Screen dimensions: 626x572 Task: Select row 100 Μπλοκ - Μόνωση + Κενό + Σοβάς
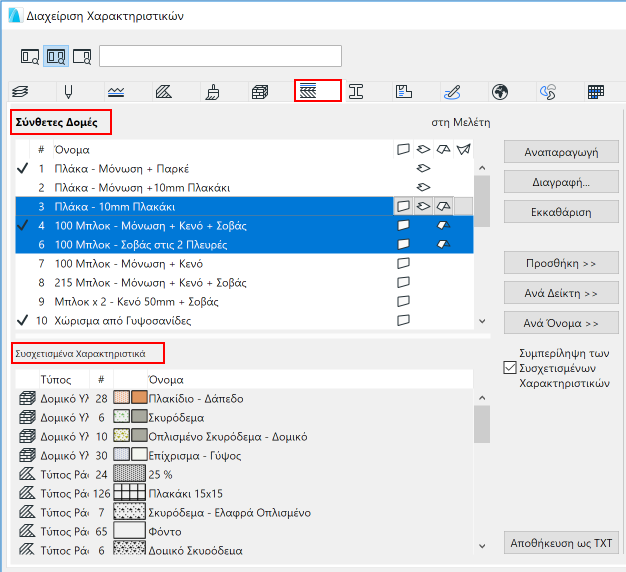(x=244, y=226)
